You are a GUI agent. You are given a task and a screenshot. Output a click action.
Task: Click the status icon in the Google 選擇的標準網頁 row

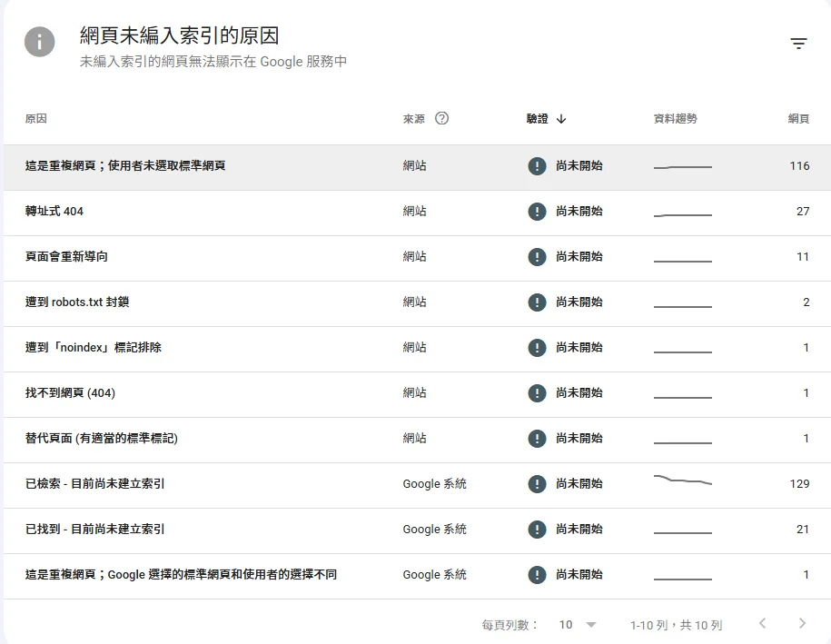tap(537, 575)
